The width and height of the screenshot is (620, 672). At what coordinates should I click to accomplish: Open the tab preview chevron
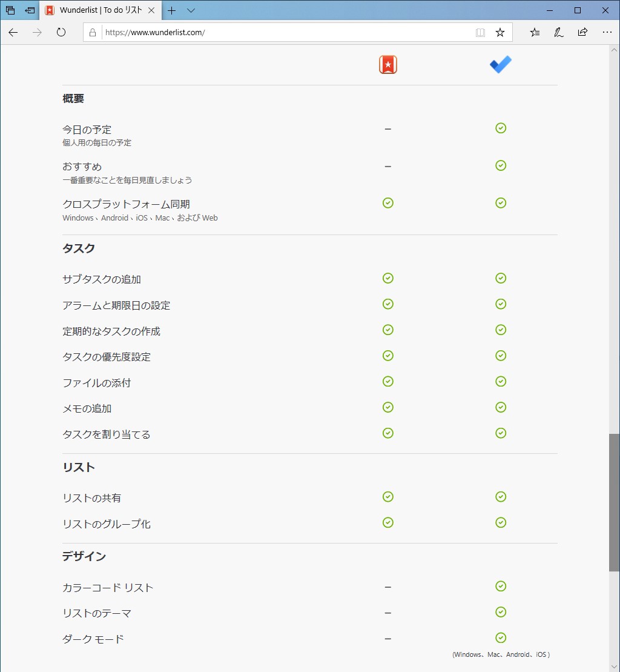pyautogui.click(x=191, y=10)
